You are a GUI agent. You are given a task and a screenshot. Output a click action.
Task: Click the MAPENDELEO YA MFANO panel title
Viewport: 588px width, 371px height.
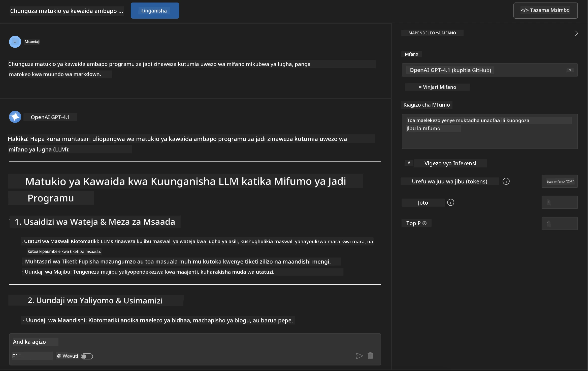point(432,33)
